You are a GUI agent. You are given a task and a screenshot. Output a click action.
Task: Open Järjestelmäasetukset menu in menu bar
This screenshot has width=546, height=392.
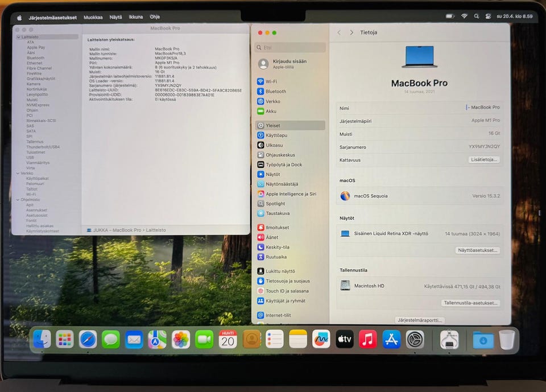coord(52,18)
